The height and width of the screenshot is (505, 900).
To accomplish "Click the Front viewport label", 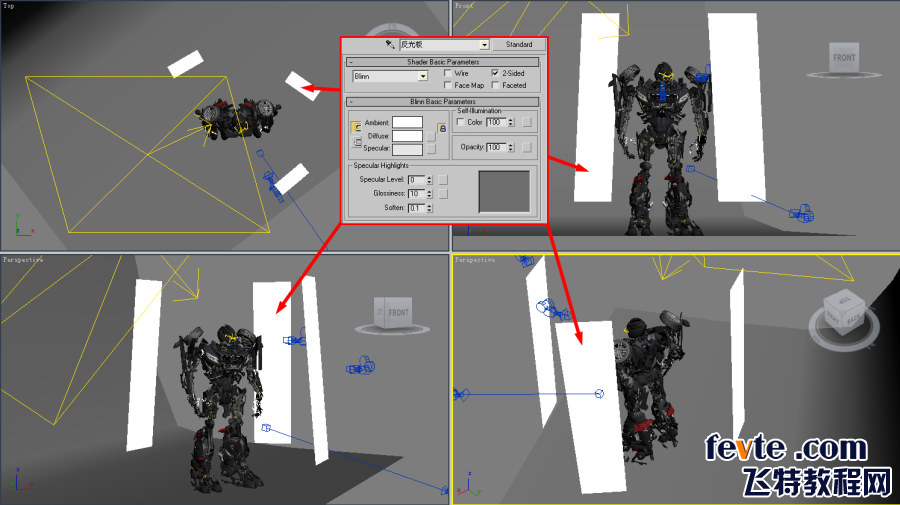I will [464, 6].
